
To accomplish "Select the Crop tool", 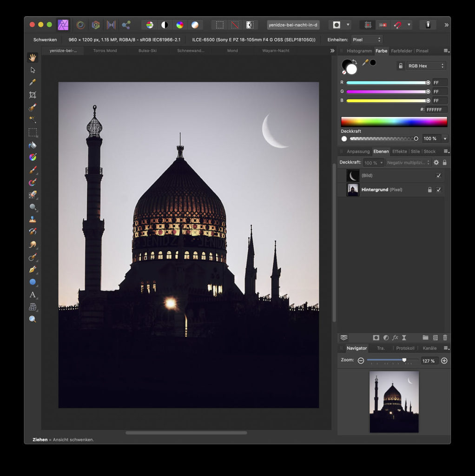I will click(33, 95).
